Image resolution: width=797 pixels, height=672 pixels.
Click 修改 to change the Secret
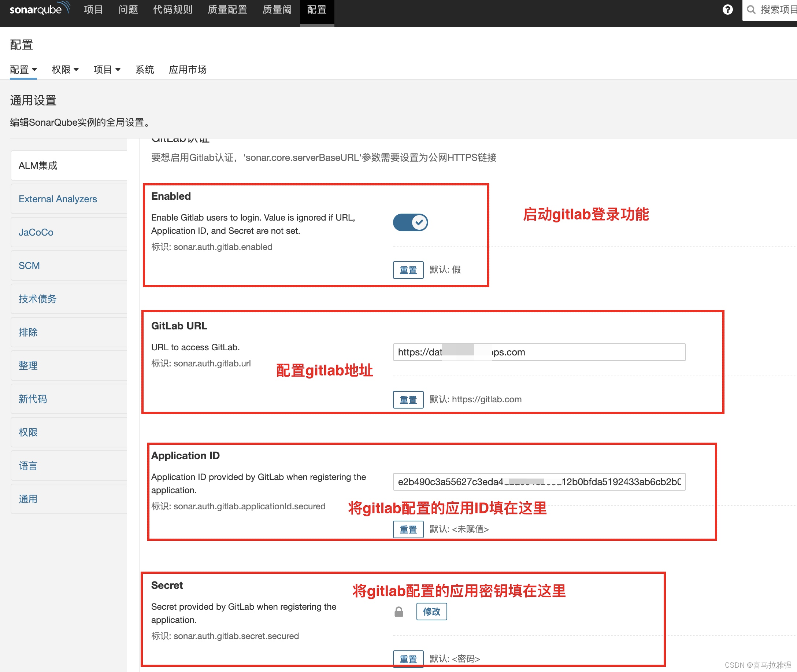[431, 612]
